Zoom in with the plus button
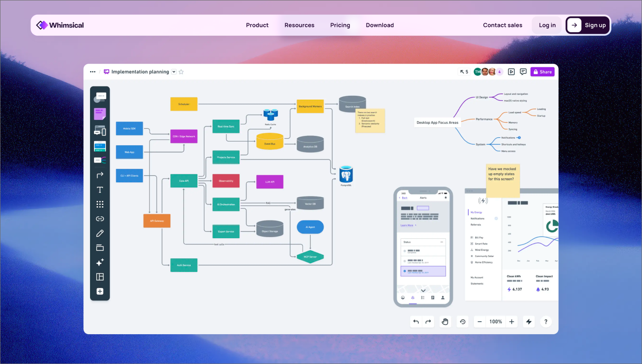 pos(512,322)
